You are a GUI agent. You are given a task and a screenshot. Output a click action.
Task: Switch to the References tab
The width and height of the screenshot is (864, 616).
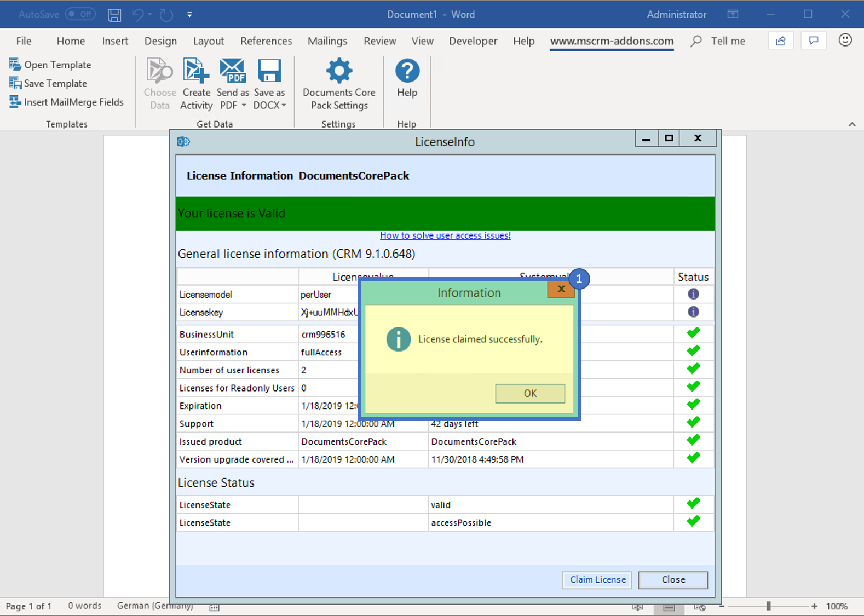(266, 41)
